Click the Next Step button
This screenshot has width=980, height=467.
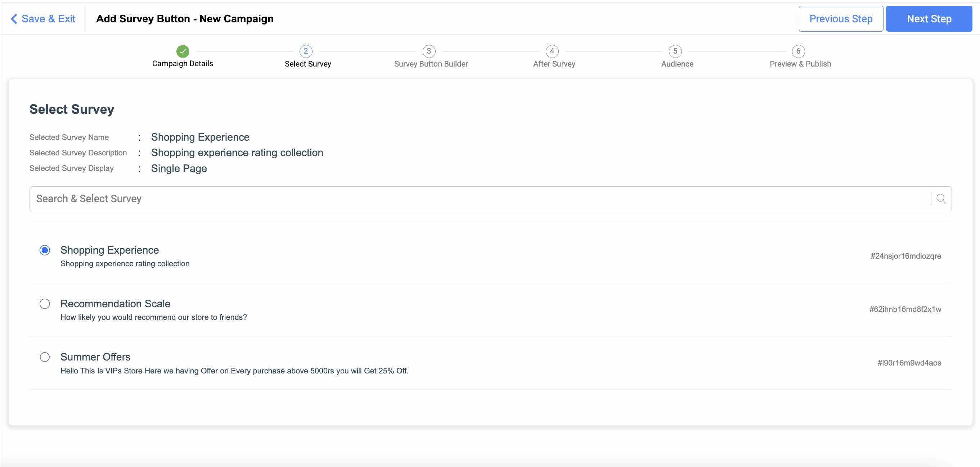(929, 18)
